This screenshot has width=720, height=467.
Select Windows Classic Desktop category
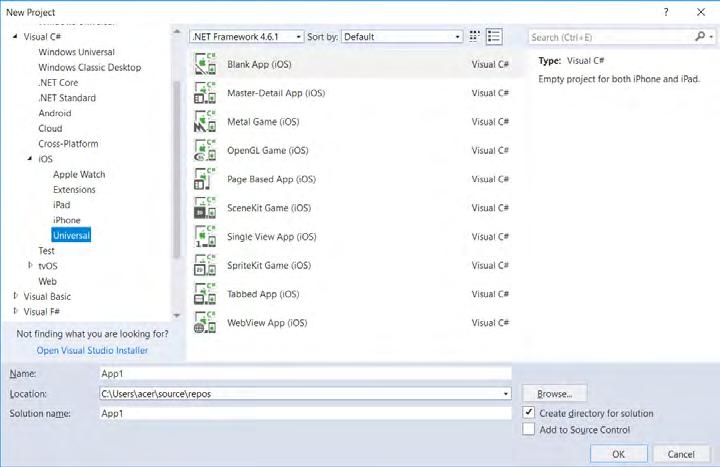90,67
